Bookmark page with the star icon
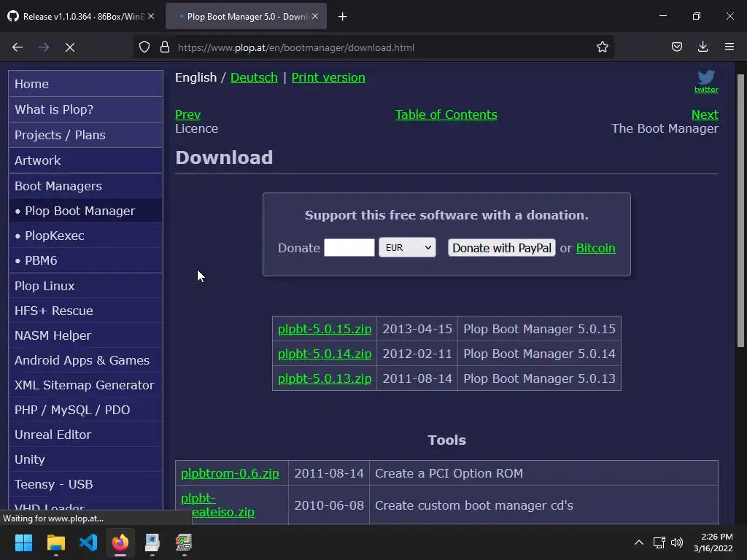Image resolution: width=747 pixels, height=560 pixels. (602, 47)
